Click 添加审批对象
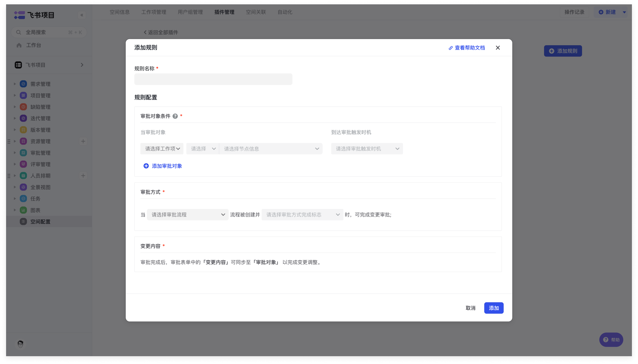This screenshot has height=364, width=638. coord(163,166)
